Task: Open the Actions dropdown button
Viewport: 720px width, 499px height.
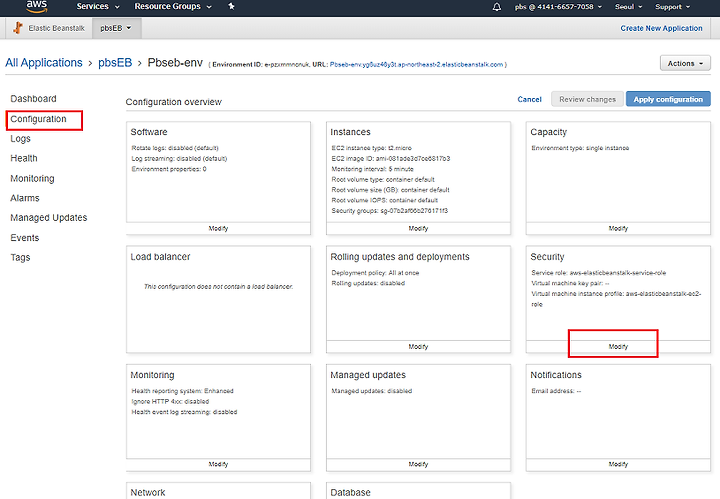Action: (x=685, y=63)
